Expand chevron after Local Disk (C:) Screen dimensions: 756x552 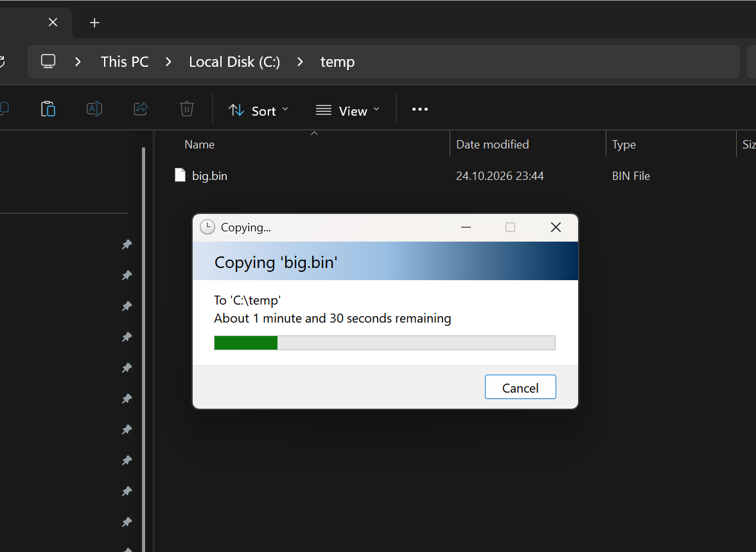300,62
